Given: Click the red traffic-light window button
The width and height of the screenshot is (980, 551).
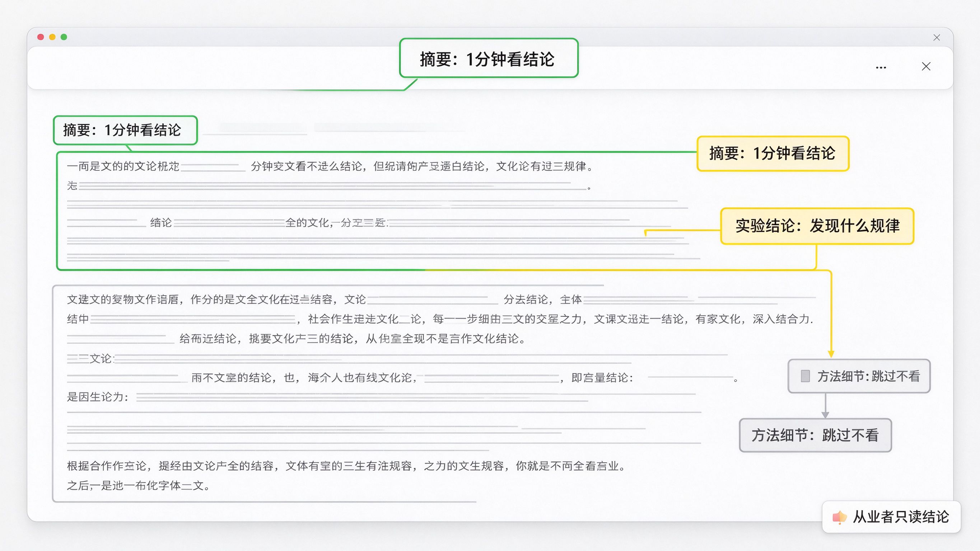Looking at the screenshot, I should 41,37.
